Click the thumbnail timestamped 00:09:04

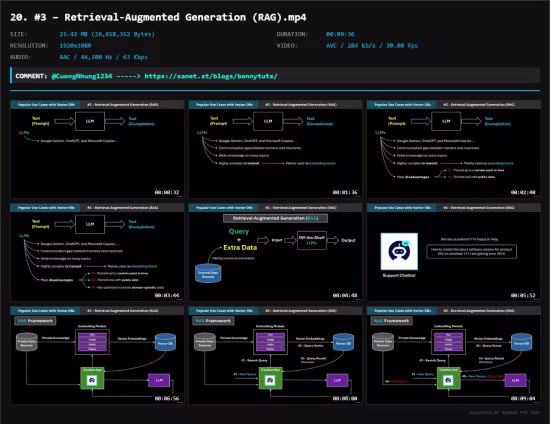coord(454,355)
